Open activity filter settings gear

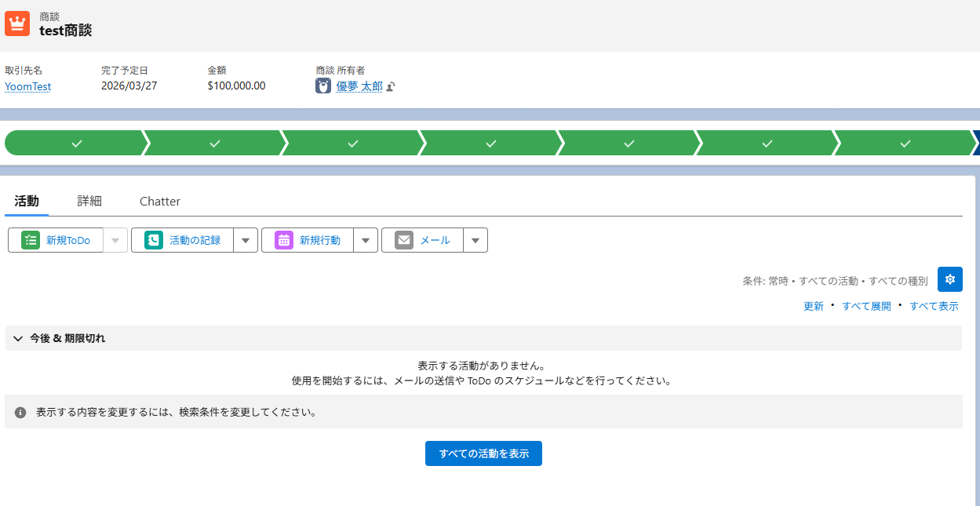click(949, 279)
